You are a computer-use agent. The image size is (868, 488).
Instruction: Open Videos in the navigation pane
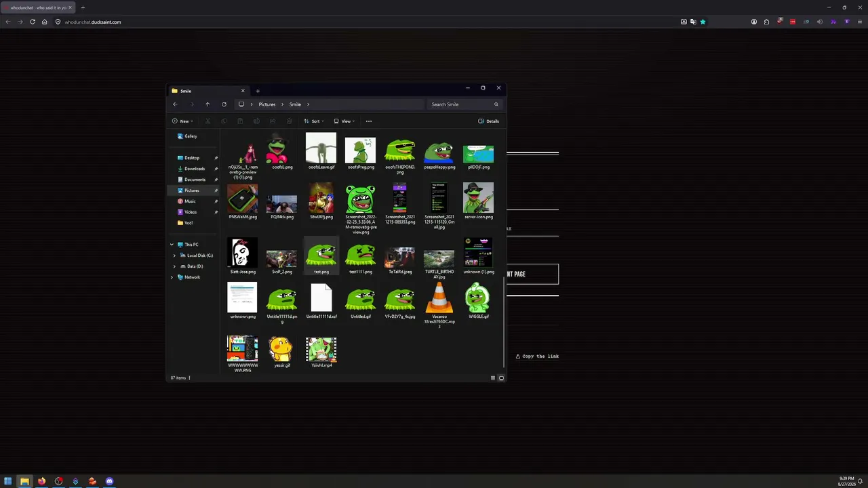(x=191, y=212)
